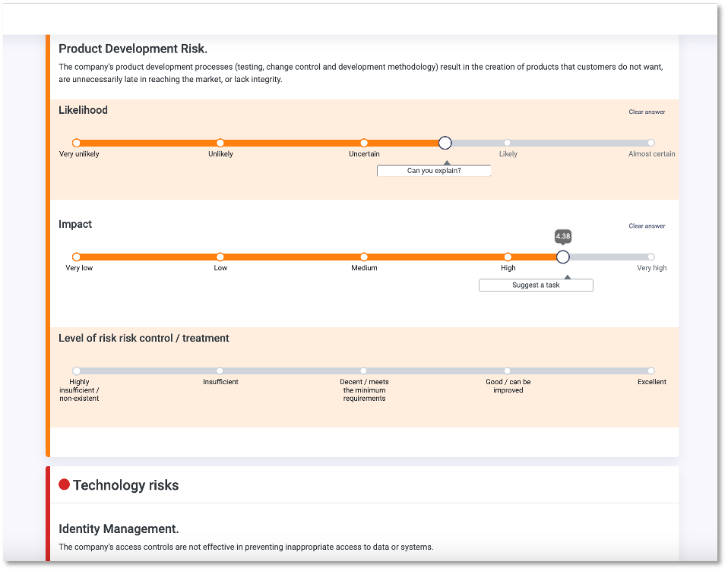The width and height of the screenshot is (728, 571).
Task: Click the "Suggest a task" button
Action: coord(536,285)
